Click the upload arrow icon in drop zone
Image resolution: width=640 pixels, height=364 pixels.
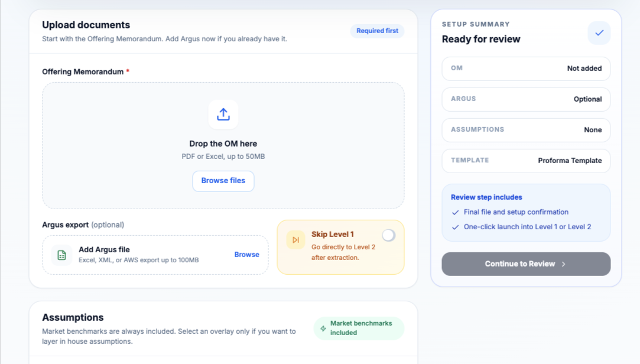(x=223, y=114)
